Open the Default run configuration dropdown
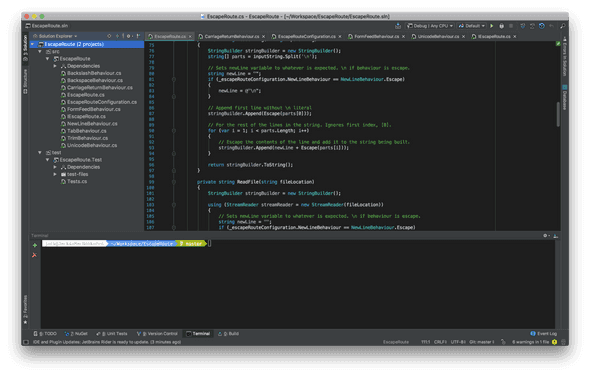 471,26
